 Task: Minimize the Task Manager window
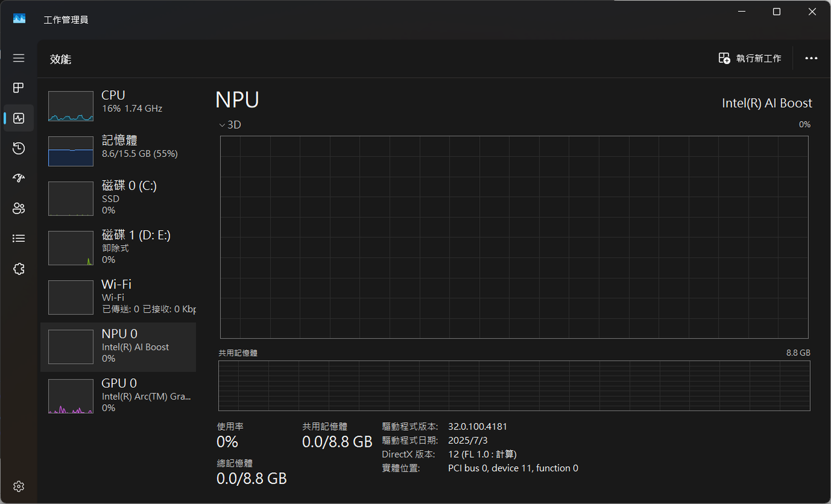tap(741, 12)
